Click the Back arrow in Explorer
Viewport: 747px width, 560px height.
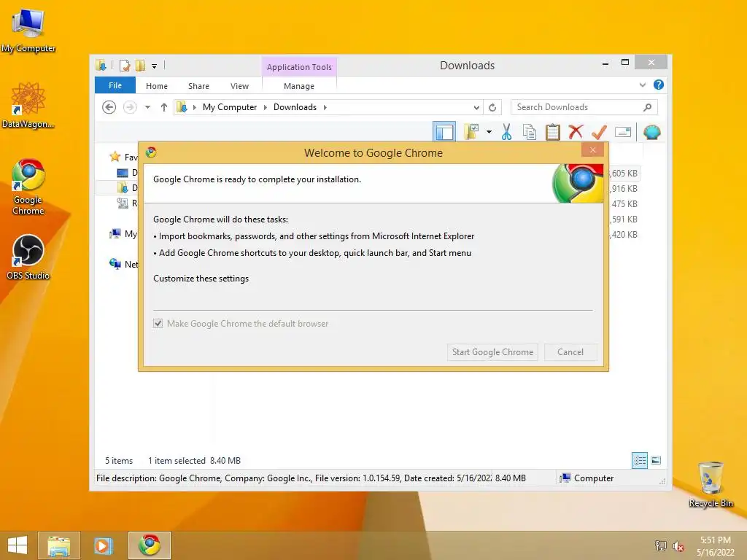coord(109,107)
